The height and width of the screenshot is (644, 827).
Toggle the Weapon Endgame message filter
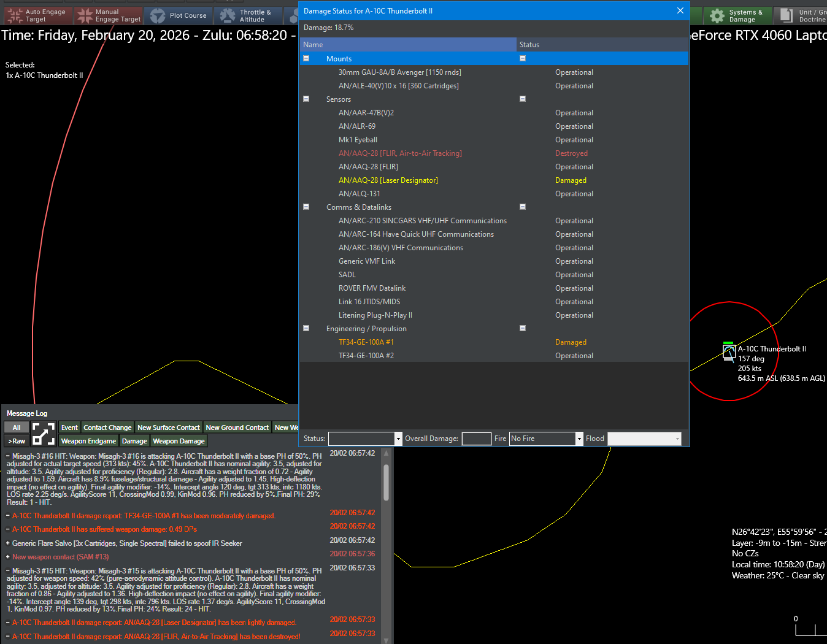[88, 441]
